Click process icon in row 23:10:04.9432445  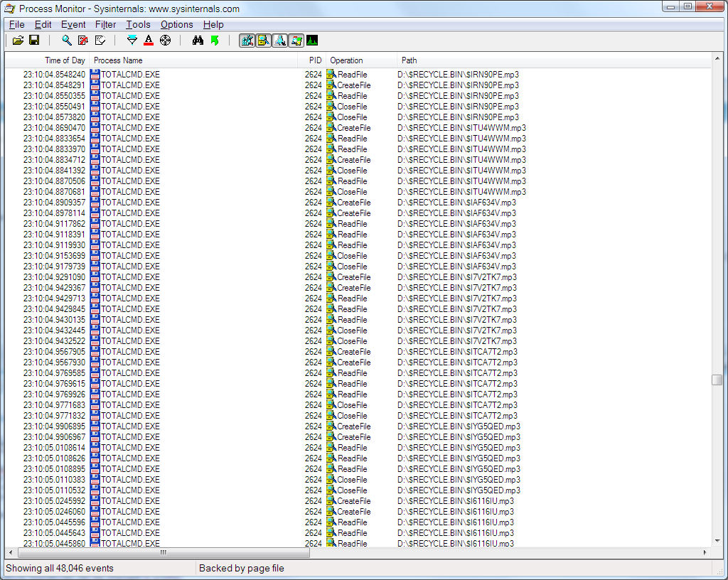tap(95, 331)
